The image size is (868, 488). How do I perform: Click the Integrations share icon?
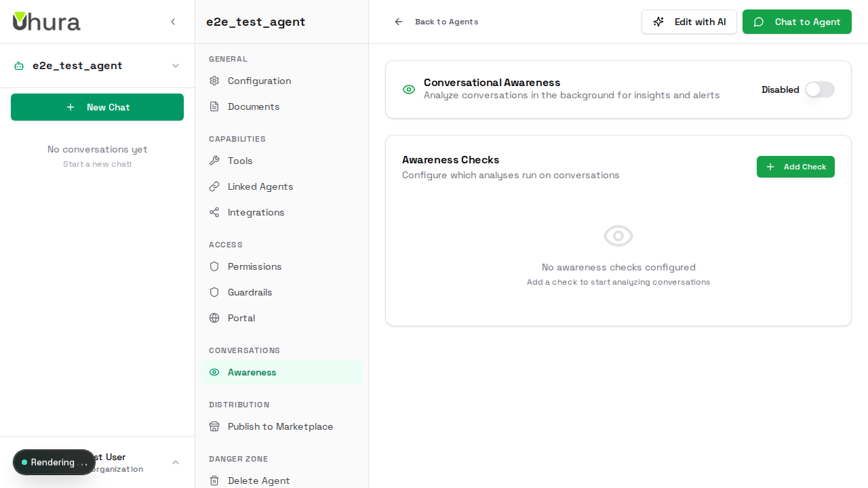[x=214, y=212]
